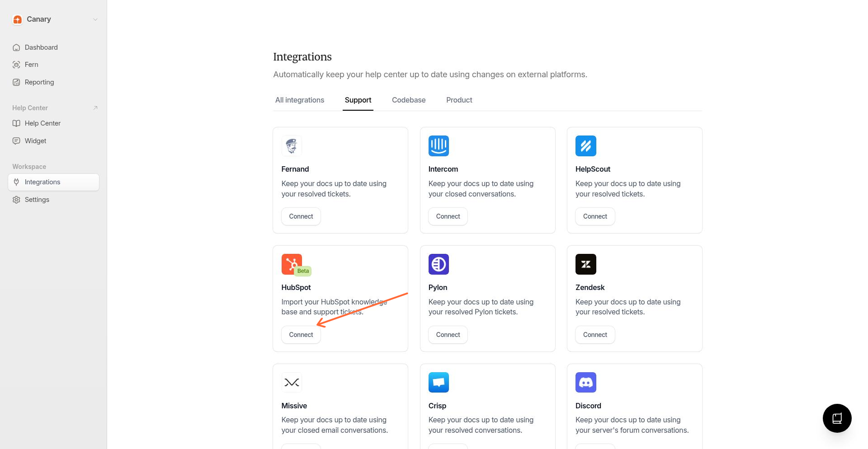Connect the Zendesk integration

[x=594, y=335]
